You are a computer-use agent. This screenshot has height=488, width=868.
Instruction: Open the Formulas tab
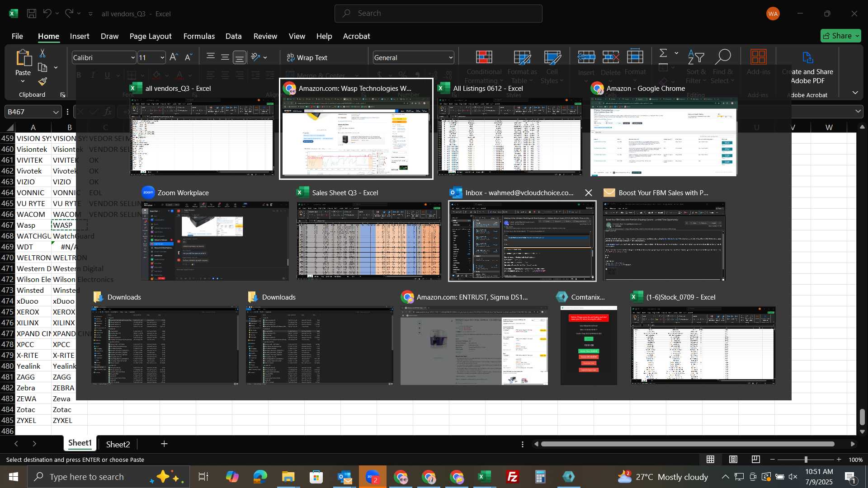[199, 36]
